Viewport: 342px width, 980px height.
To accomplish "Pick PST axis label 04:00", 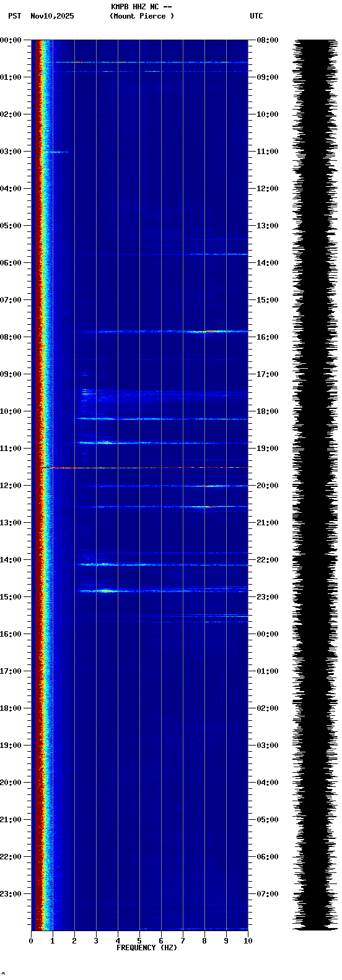I will pyautogui.click(x=11, y=189).
